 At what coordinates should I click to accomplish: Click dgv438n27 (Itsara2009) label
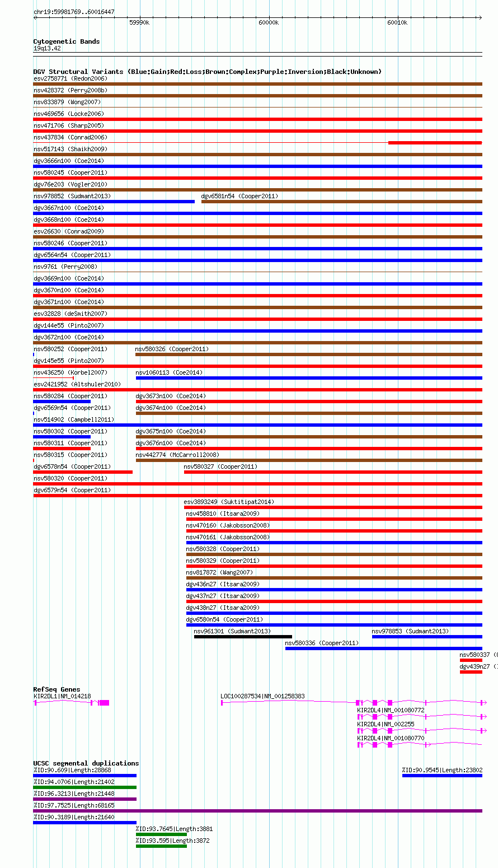point(223,608)
